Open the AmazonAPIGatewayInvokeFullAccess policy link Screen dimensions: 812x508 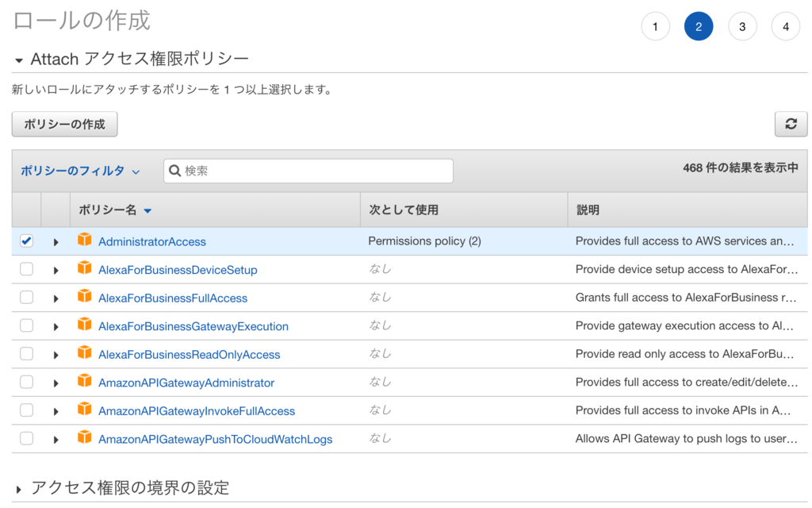[x=197, y=411]
